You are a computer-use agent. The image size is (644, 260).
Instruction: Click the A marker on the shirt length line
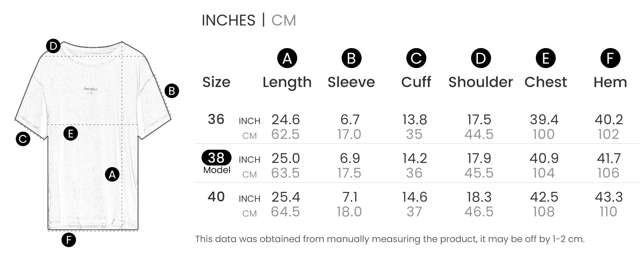tap(112, 174)
